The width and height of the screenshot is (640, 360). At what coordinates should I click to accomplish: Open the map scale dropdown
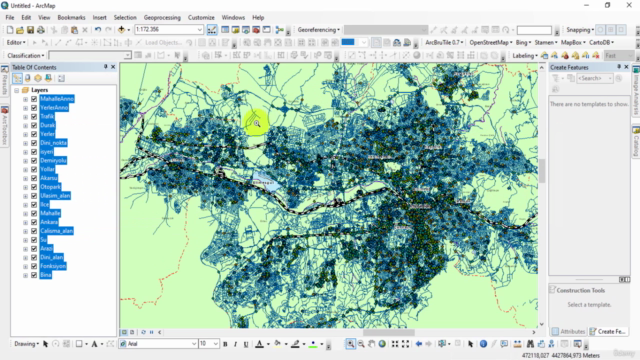point(200,30)
